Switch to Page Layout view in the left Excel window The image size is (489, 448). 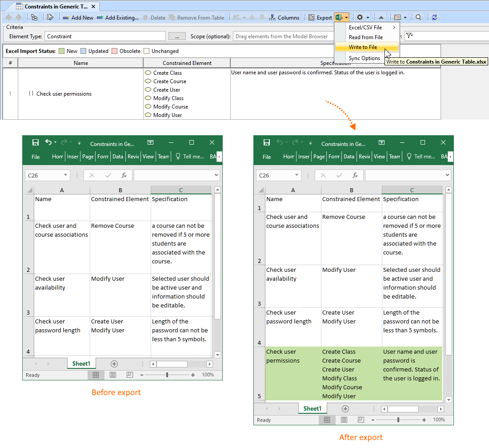[x=113, y=375]
